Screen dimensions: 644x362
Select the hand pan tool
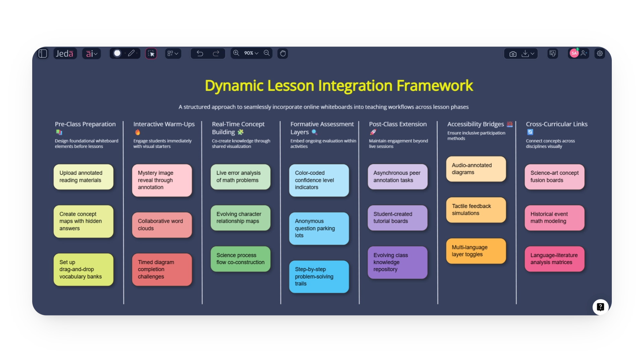coord(283,53)
